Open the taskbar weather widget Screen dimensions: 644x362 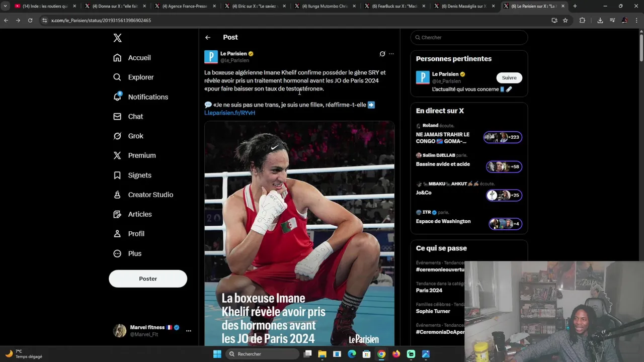(x=24, y=354)
